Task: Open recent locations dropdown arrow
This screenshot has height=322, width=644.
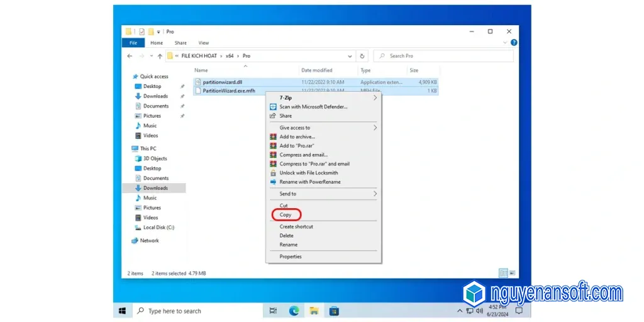Action: pos(152,56)
